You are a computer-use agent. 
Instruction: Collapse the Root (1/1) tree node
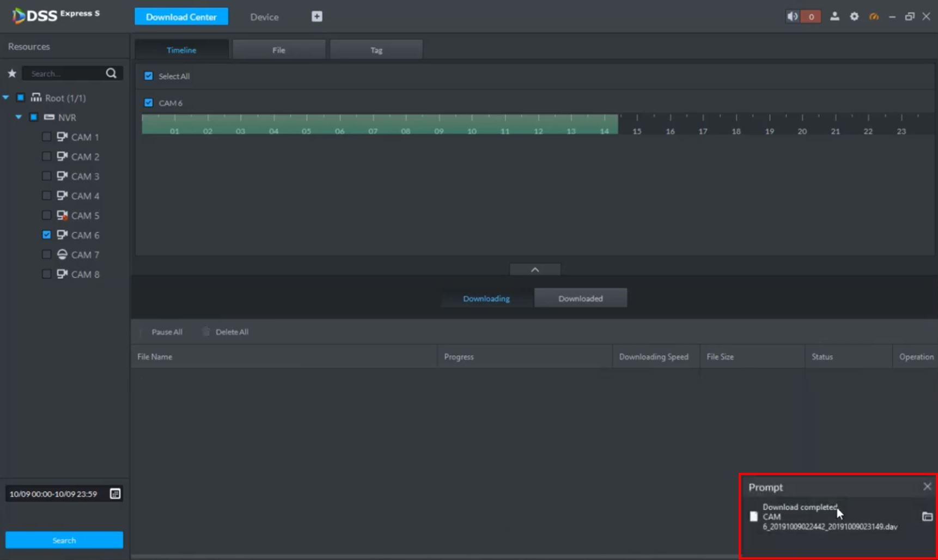click(x=6, y=98)
